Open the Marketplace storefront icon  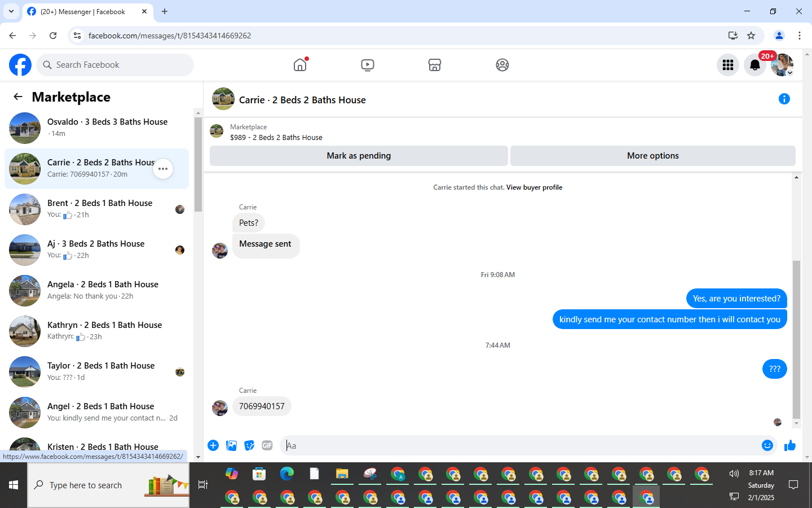coord(434,65)
